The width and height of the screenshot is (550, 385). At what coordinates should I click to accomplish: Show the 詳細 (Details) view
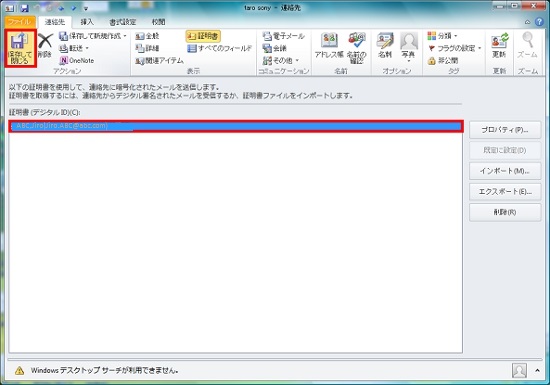click(147, 48)
